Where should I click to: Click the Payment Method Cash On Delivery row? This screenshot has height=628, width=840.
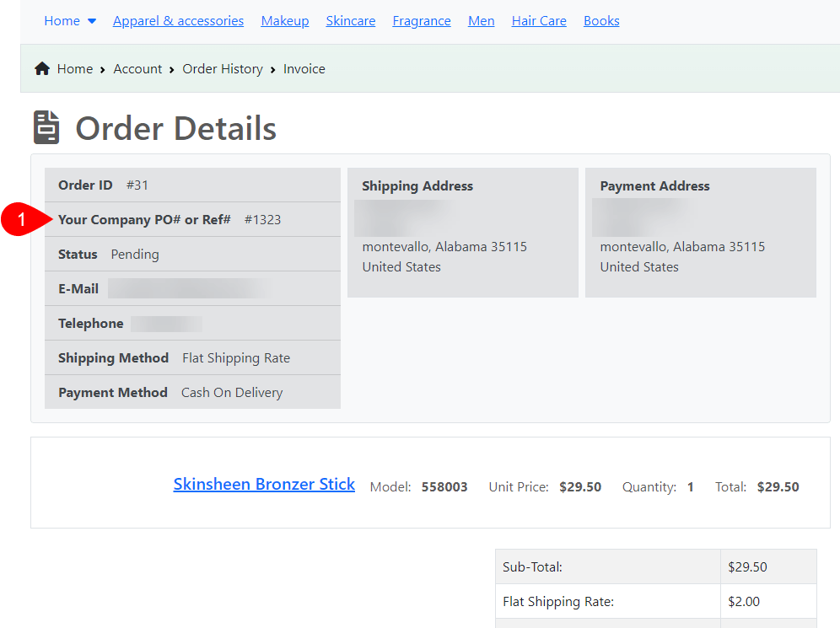click(192, 393)
